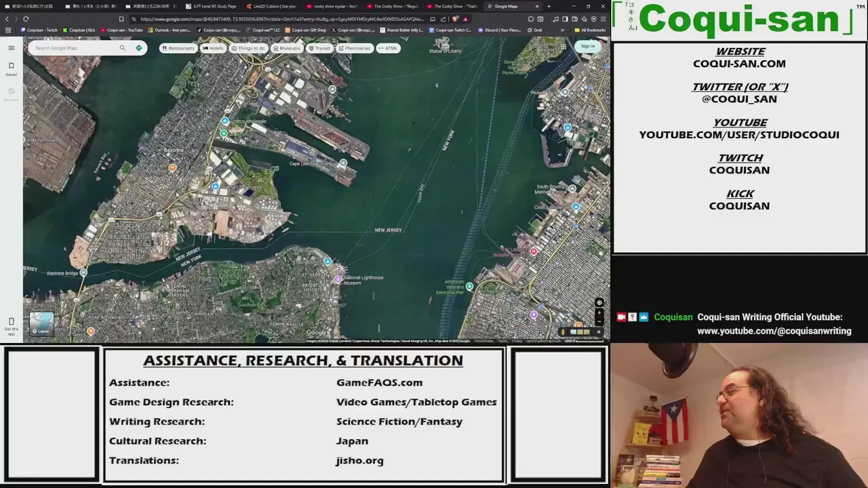868x488 pixels.
Task: Zoom out with the minus button
Action: tap(599, 321)
